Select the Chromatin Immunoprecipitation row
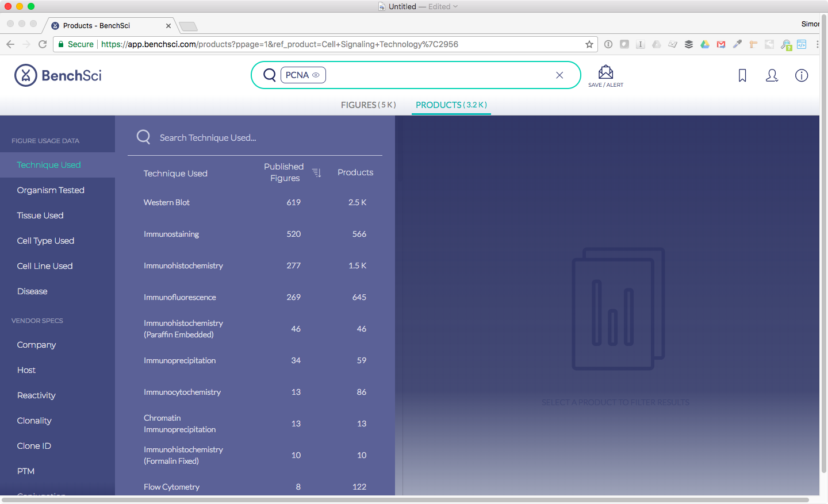The width and height of the screenshot is (828, 504). coord(255,424)
